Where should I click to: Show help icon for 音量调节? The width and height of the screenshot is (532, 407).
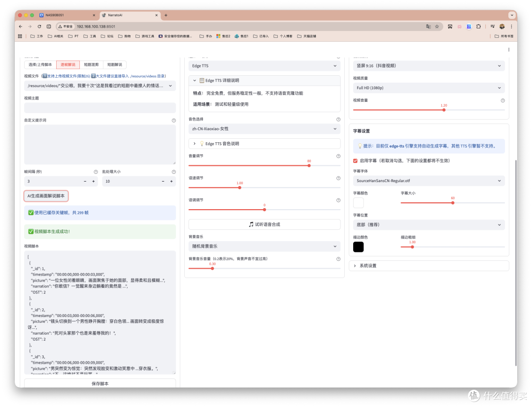click(338, 156)
